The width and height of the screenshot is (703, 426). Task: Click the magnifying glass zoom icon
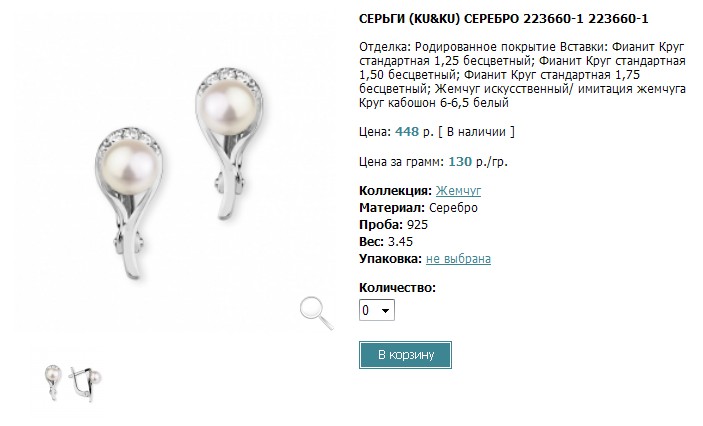(317, 313)
